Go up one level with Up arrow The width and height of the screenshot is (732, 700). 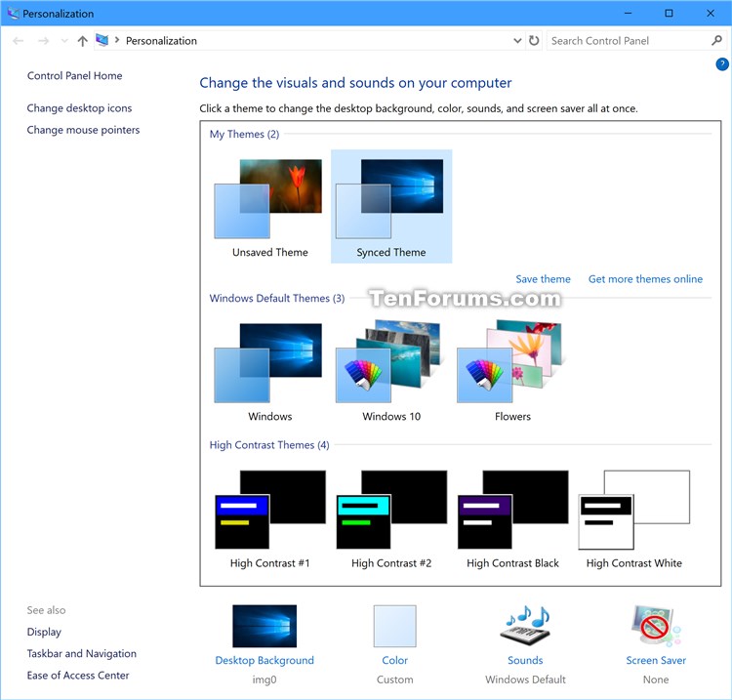click(x=83, y=41)
